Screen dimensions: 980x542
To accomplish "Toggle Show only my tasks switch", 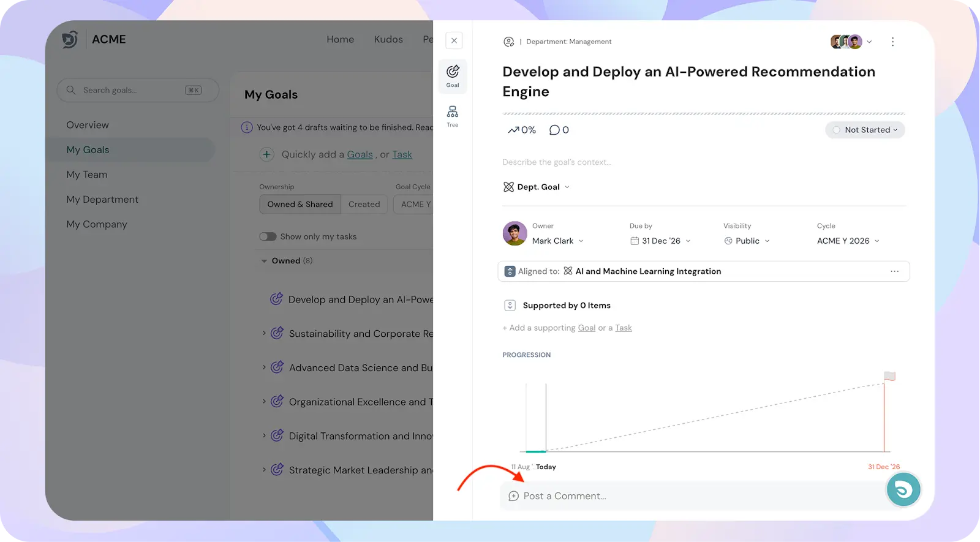I will [x=268, y=236].
